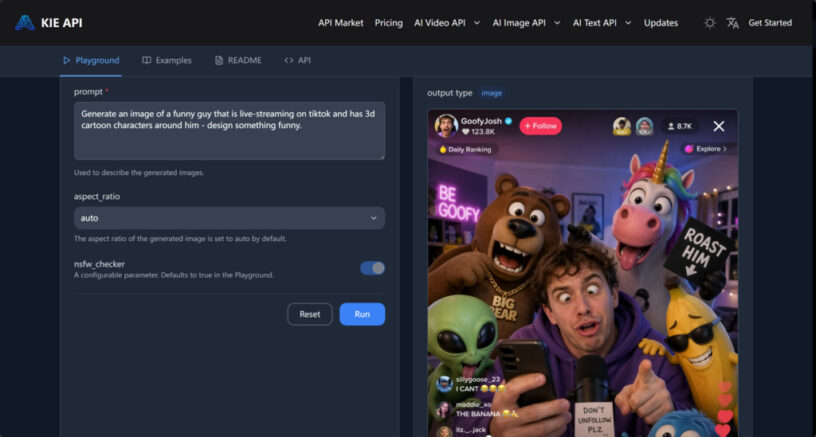The width and height of the screenshot is (816, 437).
Task: Switch to the Examples tab
Action: (x=167, y=60)
